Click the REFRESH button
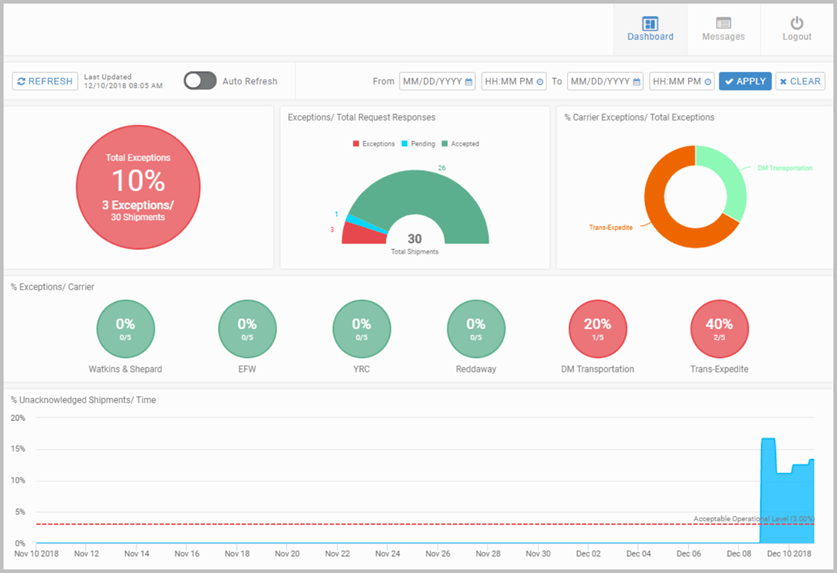The width and height of the screenshot is (837, 573). pos(45,81)
